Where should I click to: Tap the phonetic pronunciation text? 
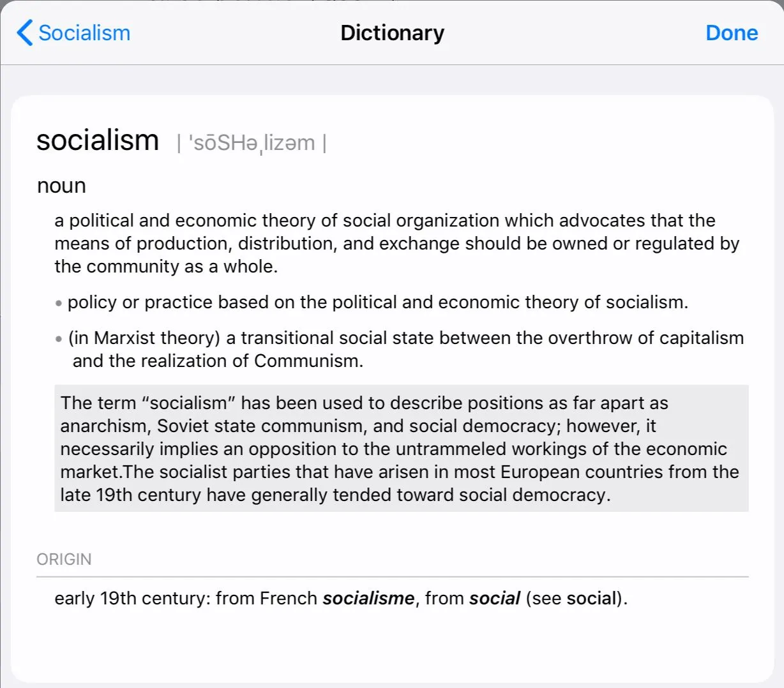[x=252, y=143]
